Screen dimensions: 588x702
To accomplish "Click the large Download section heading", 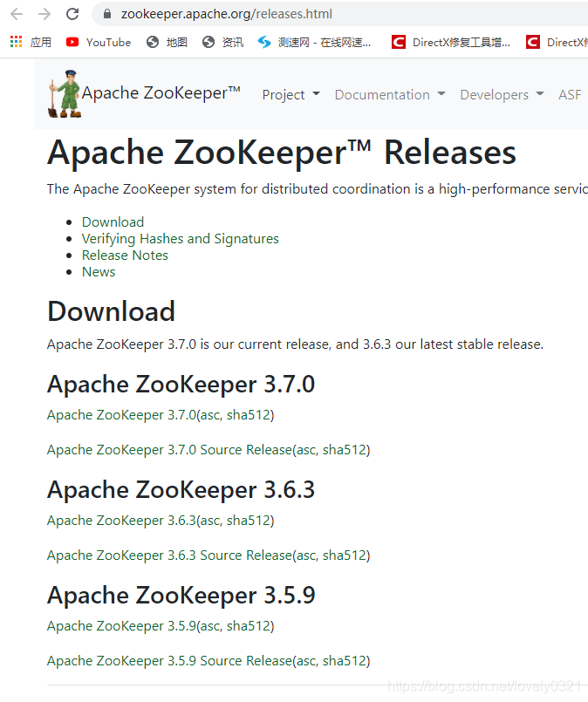I will [111, 311].
